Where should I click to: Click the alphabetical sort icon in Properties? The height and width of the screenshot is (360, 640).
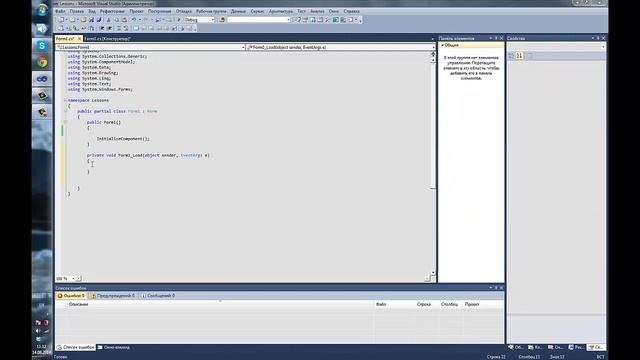point(520,56)
